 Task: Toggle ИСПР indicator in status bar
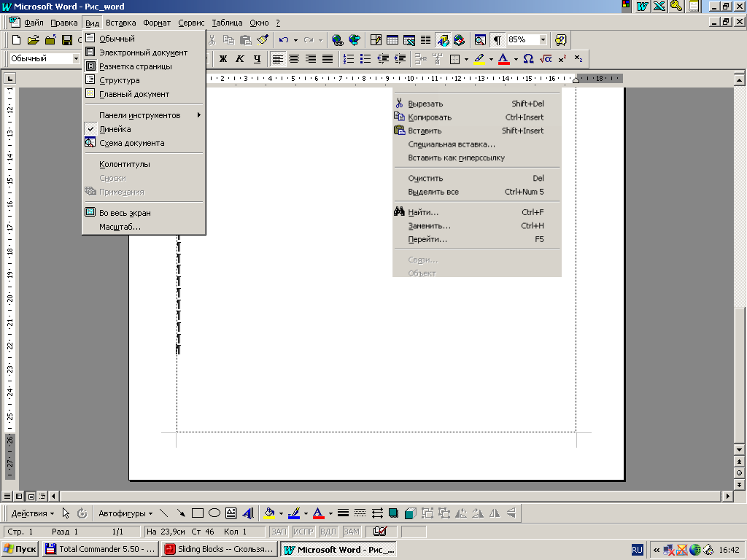303,532
